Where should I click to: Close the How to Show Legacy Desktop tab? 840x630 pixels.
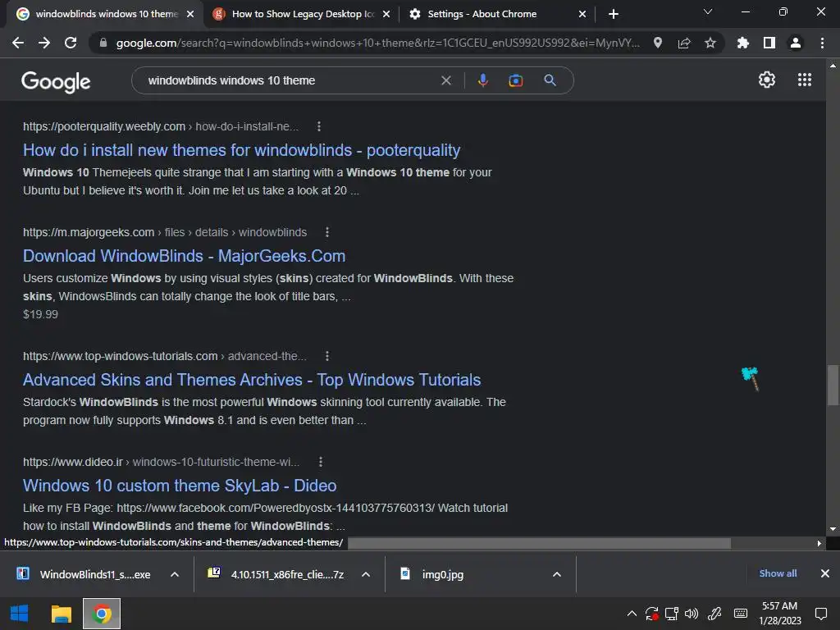(386, 14)
